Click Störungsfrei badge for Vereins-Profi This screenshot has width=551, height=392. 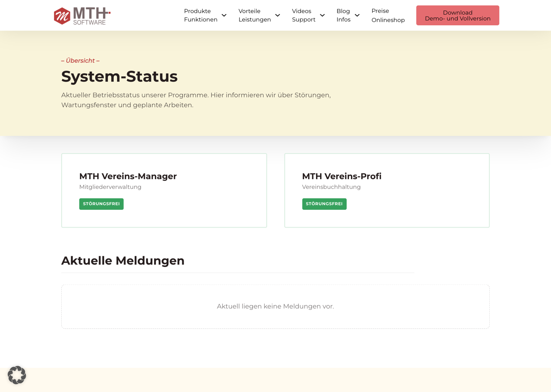coord(324,204)
